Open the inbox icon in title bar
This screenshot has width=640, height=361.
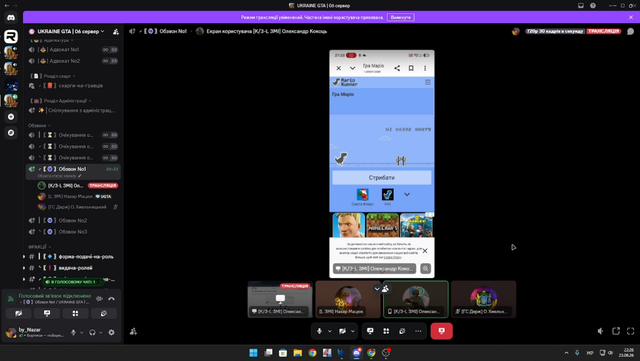(x=581, y=5)
